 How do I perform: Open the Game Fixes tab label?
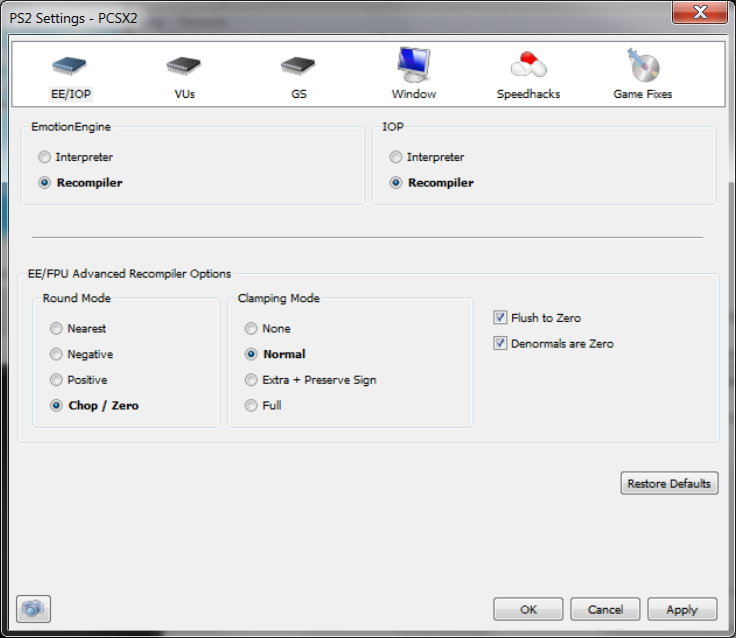(x=643, y=94)
